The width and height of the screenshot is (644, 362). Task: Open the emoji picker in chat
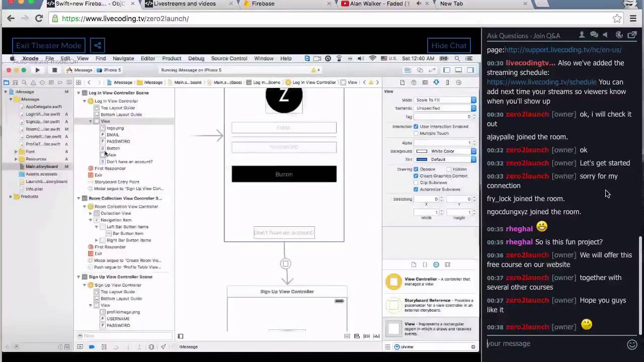point(632,344)
